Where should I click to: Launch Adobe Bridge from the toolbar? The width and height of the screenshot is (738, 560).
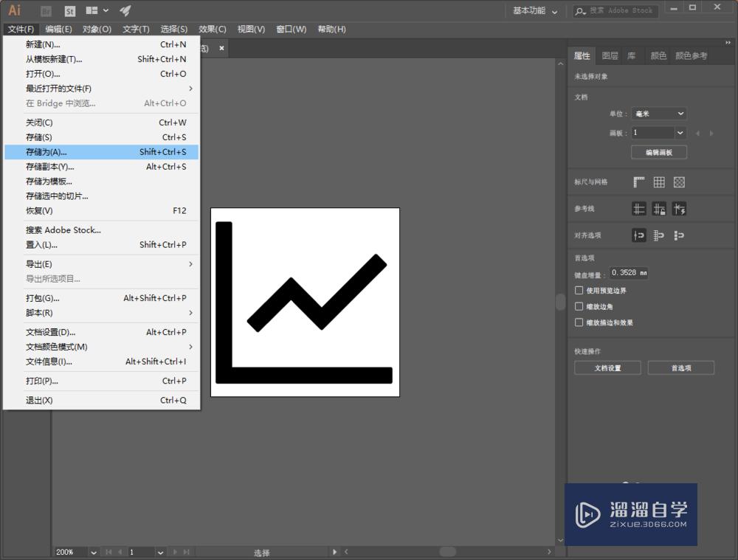pyautogui.click(x=46, y=10)
